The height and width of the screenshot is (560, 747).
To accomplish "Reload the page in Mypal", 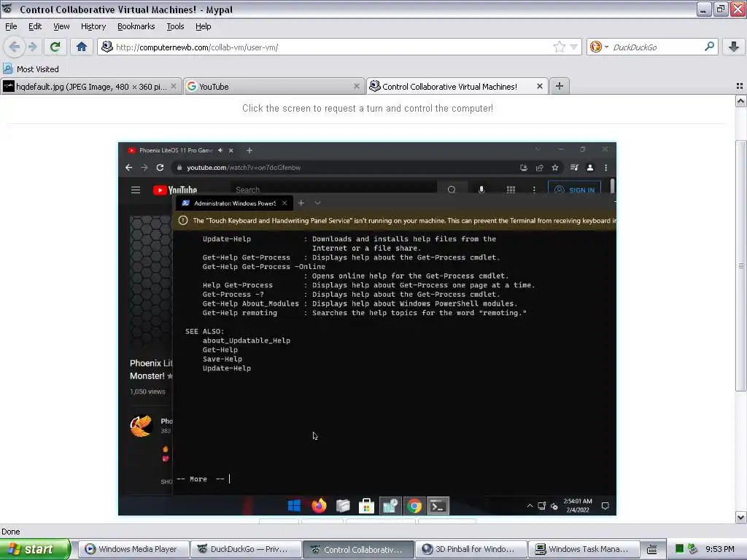I will coord(55,47).
